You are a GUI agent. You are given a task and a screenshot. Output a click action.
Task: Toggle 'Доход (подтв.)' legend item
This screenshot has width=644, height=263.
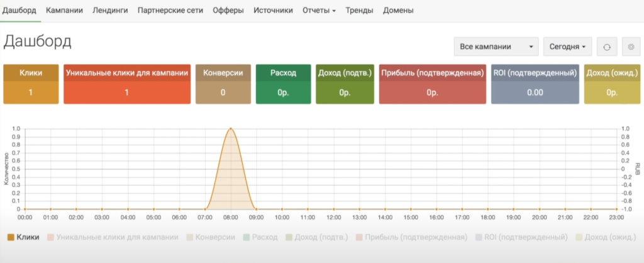317,237
